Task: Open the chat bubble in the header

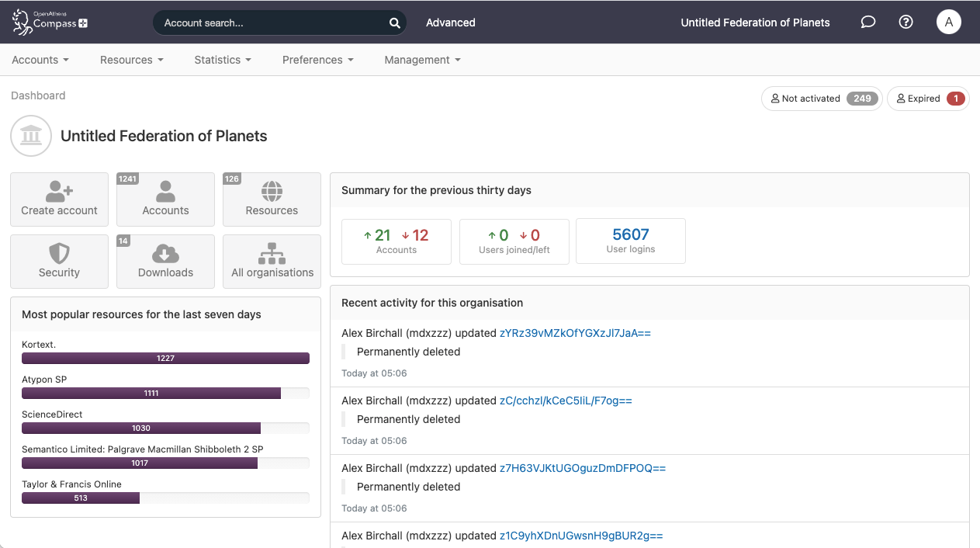Action: (867, 23)
